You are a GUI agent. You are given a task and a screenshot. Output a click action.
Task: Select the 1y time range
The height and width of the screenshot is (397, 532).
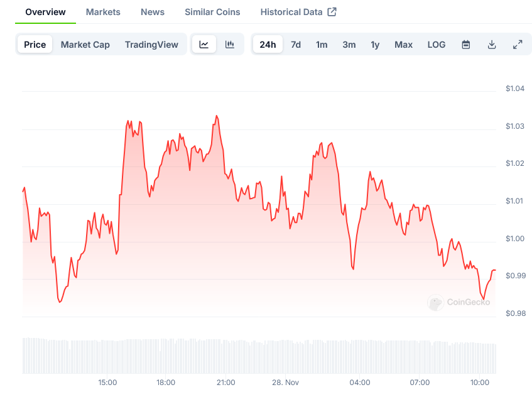(375, 45)
